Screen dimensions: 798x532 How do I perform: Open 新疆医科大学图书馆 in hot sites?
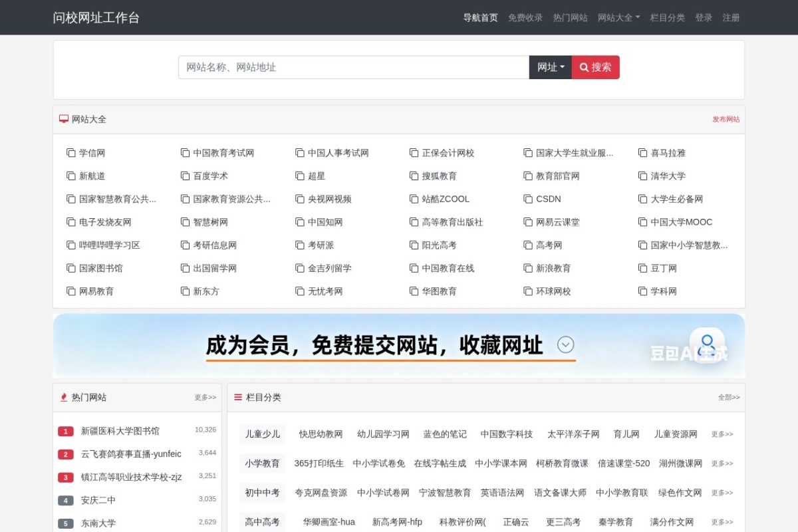[x=120, y=431]
